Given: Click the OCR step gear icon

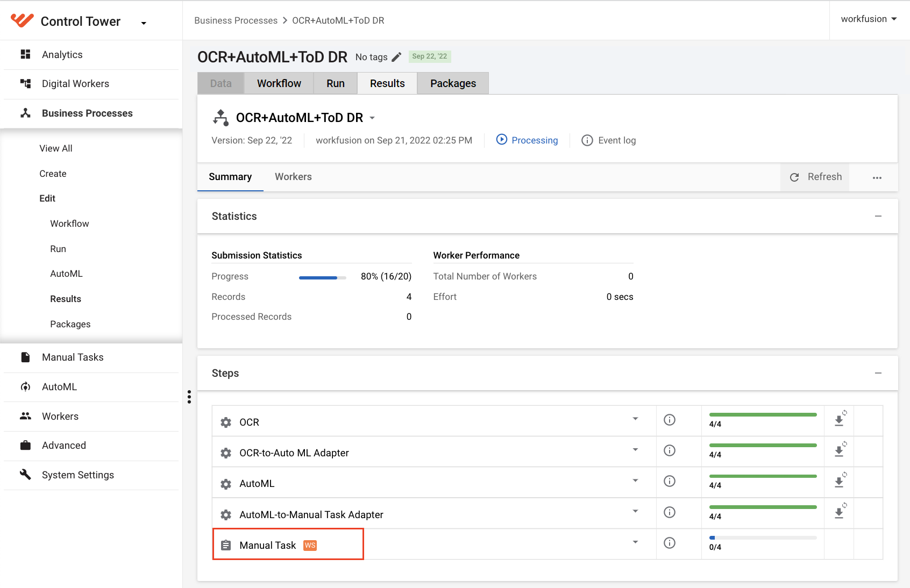Looking at the screenshot, I should click(226, 422).
